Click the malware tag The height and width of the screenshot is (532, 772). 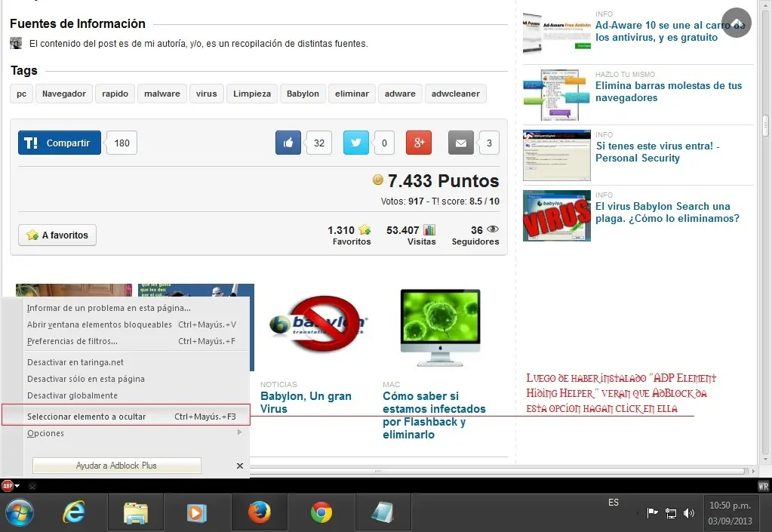pyautogui.click(x=162, y=94)
